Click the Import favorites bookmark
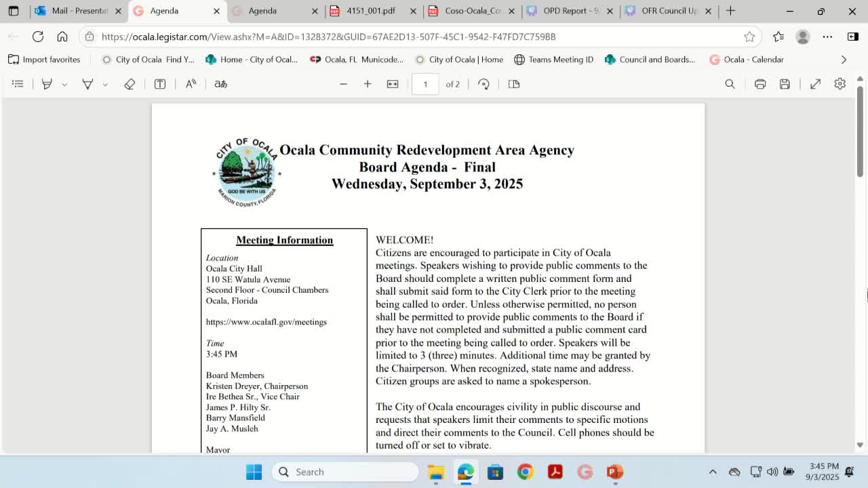 tap(44, 60)
